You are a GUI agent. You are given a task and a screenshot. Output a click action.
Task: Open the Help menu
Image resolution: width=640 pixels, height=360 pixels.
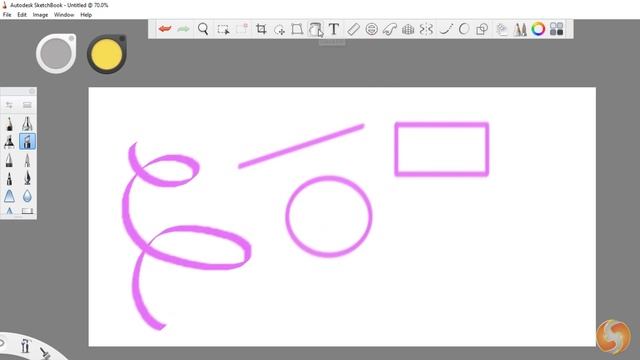tap(86, 15)
